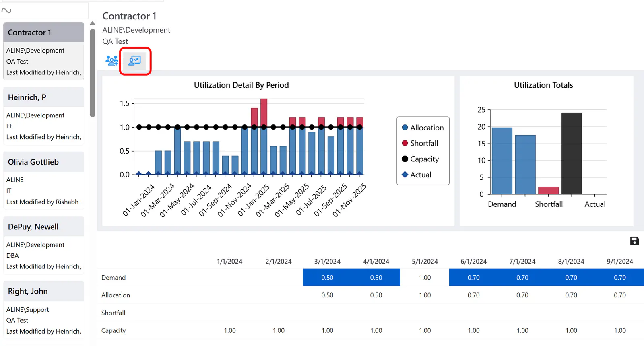Viewport: 644px width, 346px height.
Task: Click the Demand row label in grid
Action: point(114,277)
